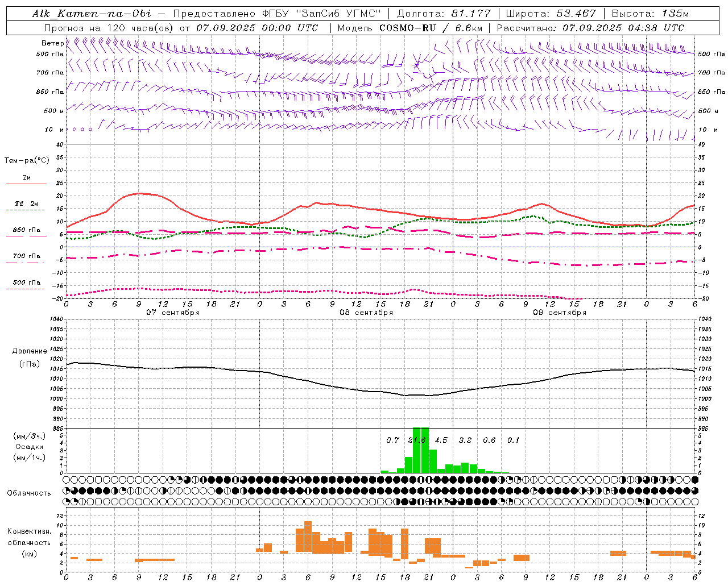Click the (км) unit label of convective cloudiness
This screenshot has height=582, width=728.
[x=30, y=554]
